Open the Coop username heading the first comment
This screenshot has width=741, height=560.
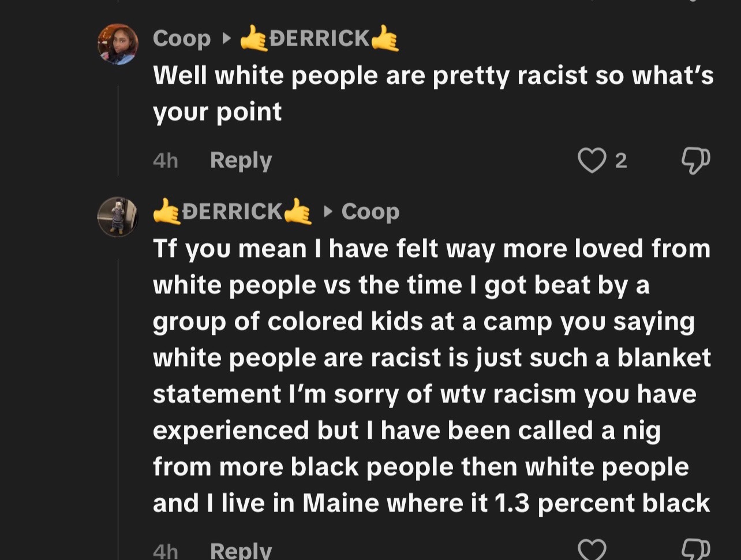tap(182, 39)
